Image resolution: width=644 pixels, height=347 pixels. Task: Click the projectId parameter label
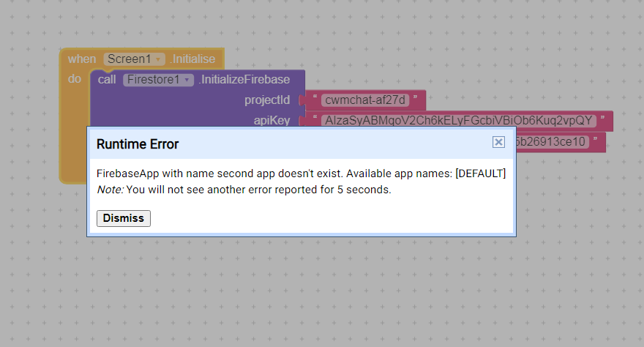[x=267, y=100]
